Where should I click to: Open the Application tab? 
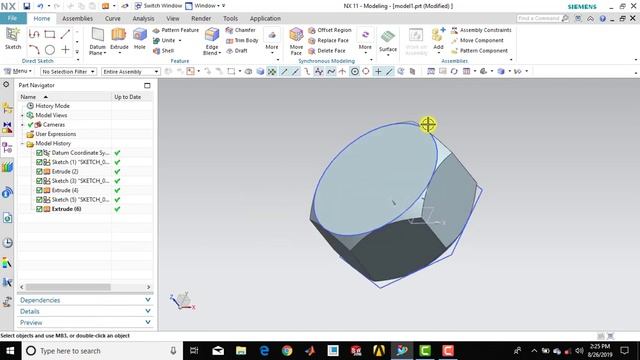point(265,18)
